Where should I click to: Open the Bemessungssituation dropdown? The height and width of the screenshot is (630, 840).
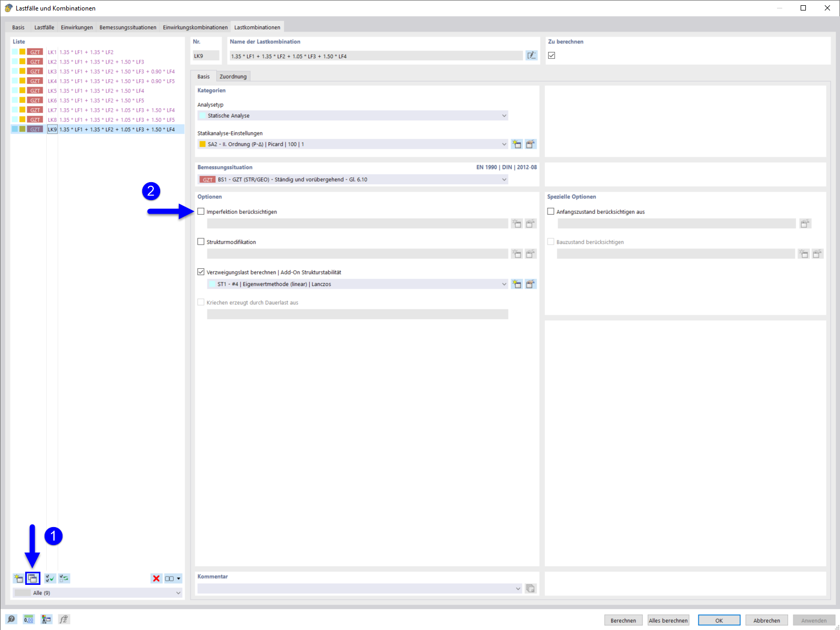tap(503, 179)
